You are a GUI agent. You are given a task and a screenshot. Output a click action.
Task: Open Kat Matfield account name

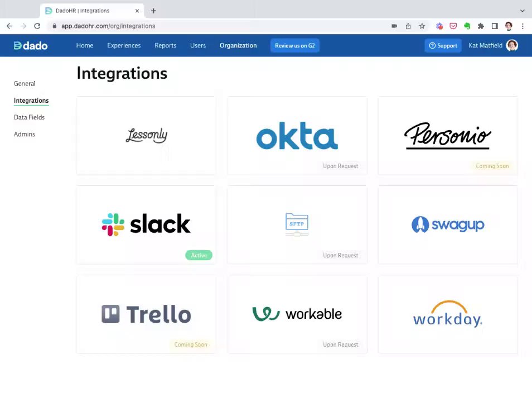(x=485, y=46)
